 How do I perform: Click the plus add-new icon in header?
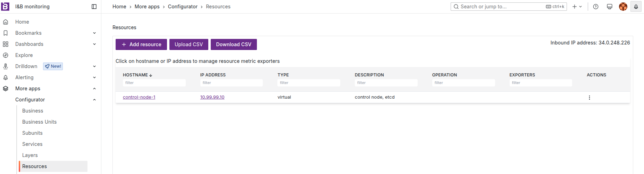[x=575, y=7]
